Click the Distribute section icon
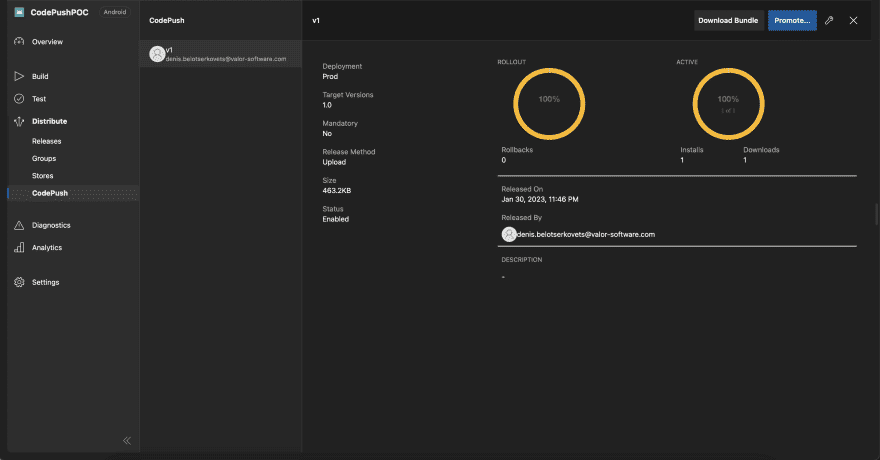Image resolution: width=880 pixels, height=460 pixels. pyautogui.click(x=19, y=121)
